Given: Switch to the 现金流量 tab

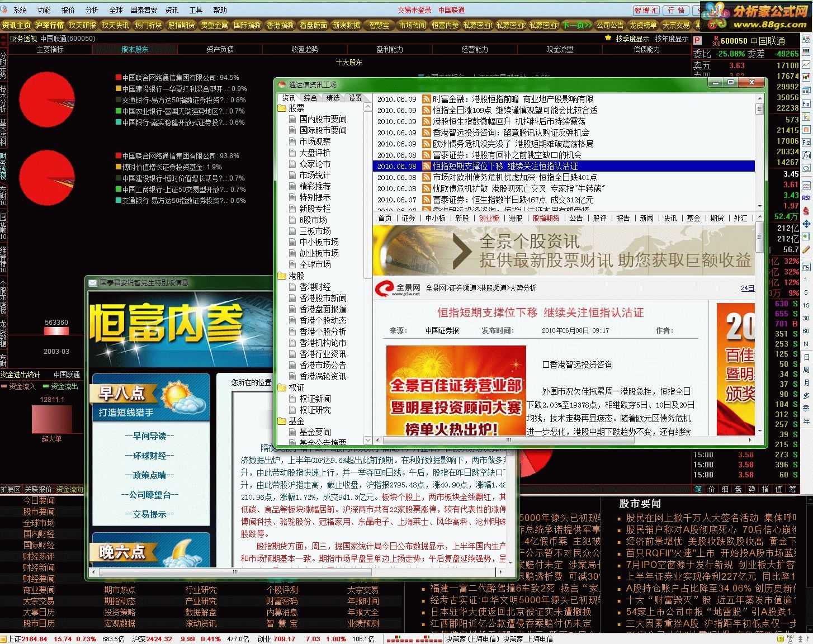Looking at the screenshot, I should click(560, 49).
